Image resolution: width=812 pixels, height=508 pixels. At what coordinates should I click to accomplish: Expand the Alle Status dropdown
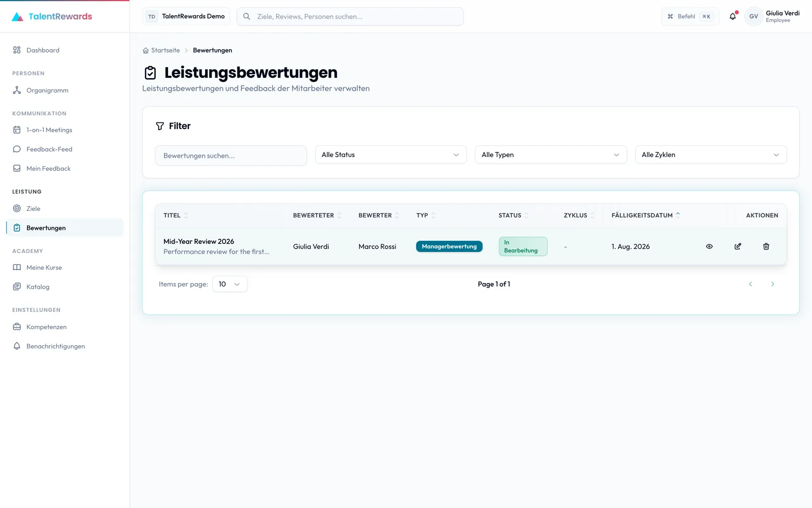[391, 155]
